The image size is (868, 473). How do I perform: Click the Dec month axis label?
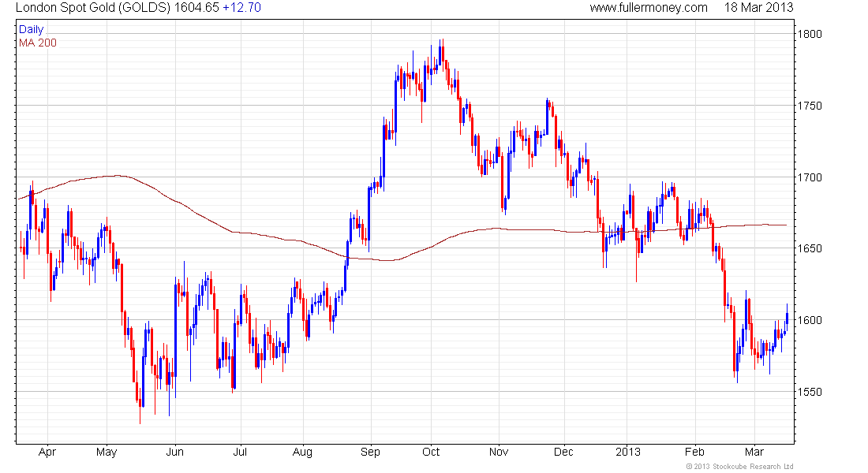[x=563, y=452]
